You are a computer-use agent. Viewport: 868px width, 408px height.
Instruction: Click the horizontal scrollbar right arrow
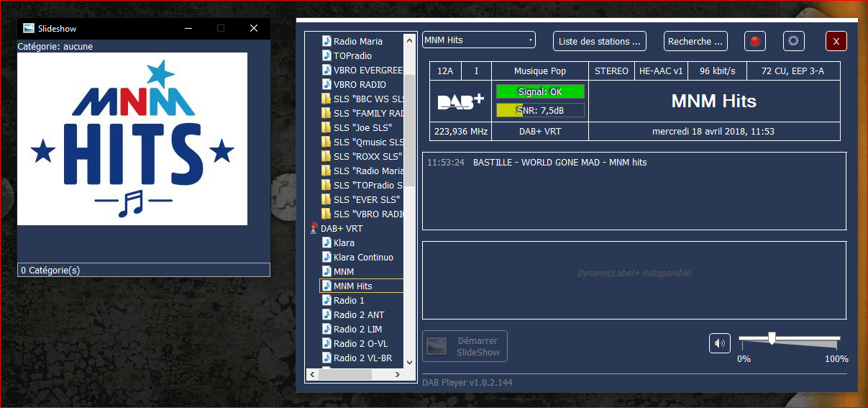[398, 375]
